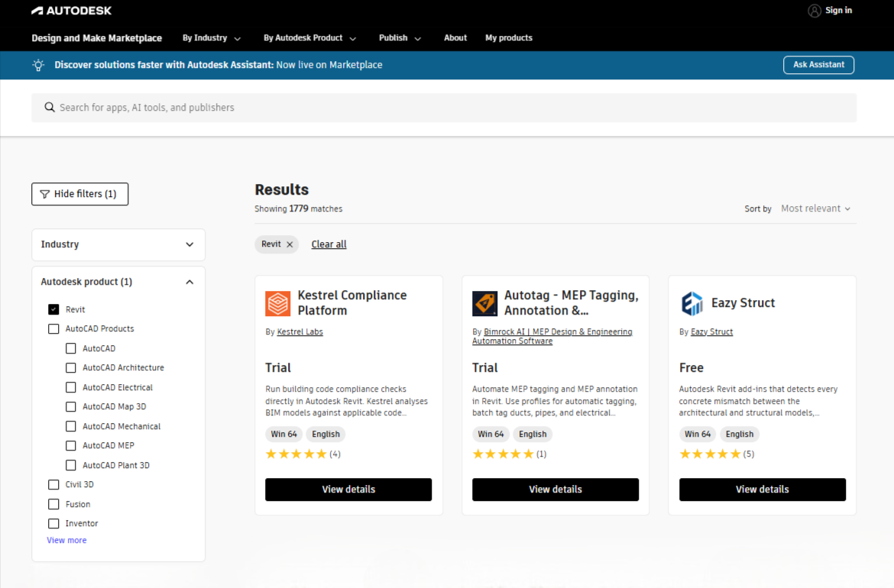Tick the AutoCAD MEP checkbox
Image resolution: width=894 pixels, height=588 pixels.
click(x=71, y=445)
